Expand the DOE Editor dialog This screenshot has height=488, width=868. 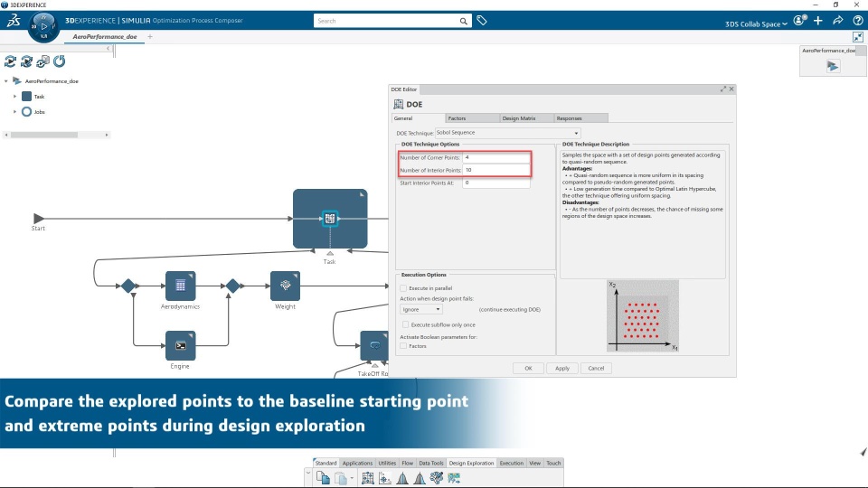pyautogui.click(x=723, y=89)
